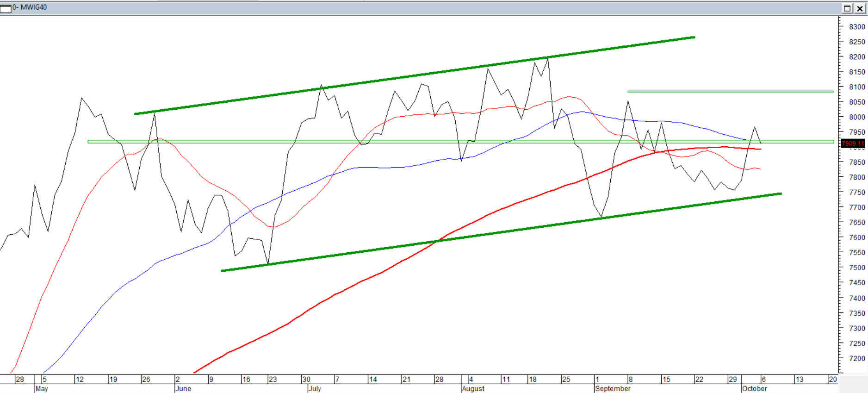Click the September label on date axis

613,388
